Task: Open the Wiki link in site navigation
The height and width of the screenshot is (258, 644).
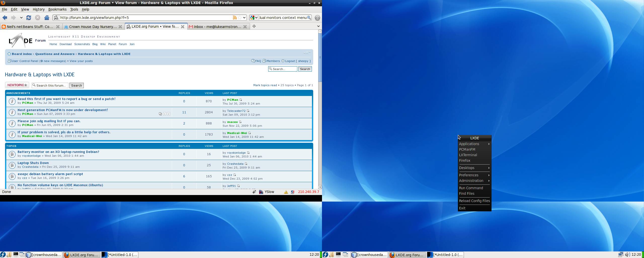Action: click(103, 44)
